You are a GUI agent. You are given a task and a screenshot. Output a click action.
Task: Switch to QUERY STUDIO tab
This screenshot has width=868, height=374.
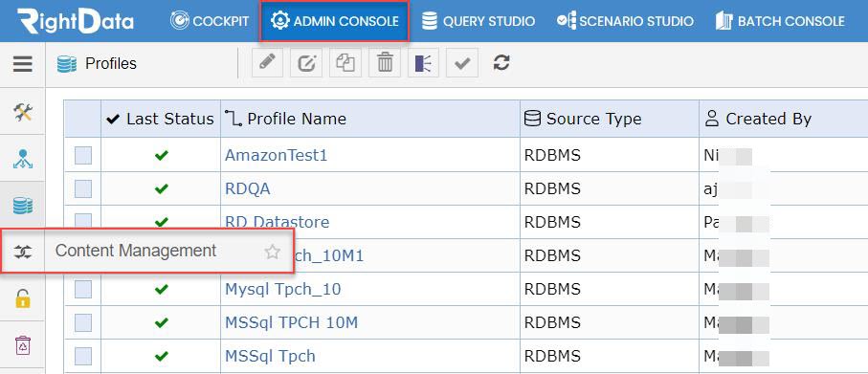(x=478, y=21)
